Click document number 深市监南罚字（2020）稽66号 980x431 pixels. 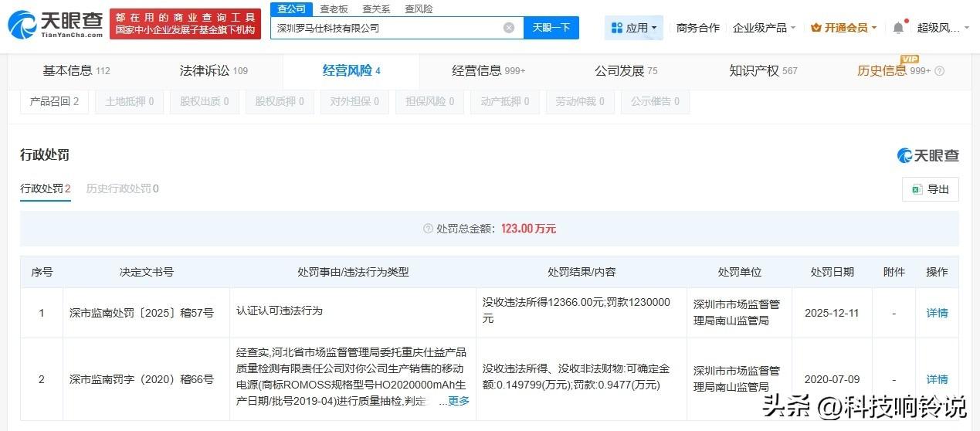[141, 379]
